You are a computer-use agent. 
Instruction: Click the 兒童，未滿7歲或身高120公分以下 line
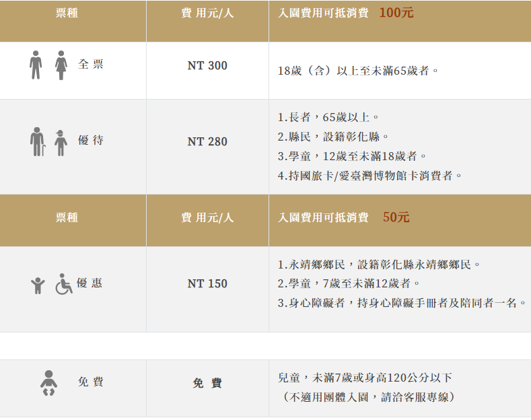365,378
